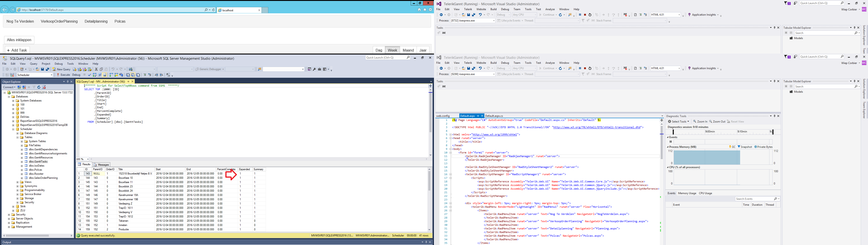Refresh the Object Explorer tree
This screenshot has height=245, width=868.
click(39, 87)
